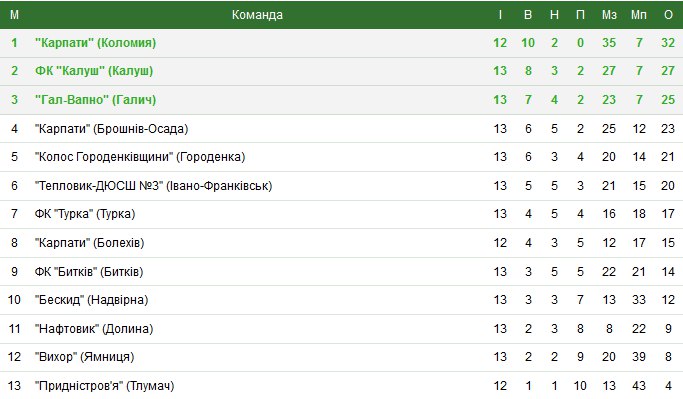
Task: Click ФК "Турка" (Турка) team name
Action: coord(85,214)
